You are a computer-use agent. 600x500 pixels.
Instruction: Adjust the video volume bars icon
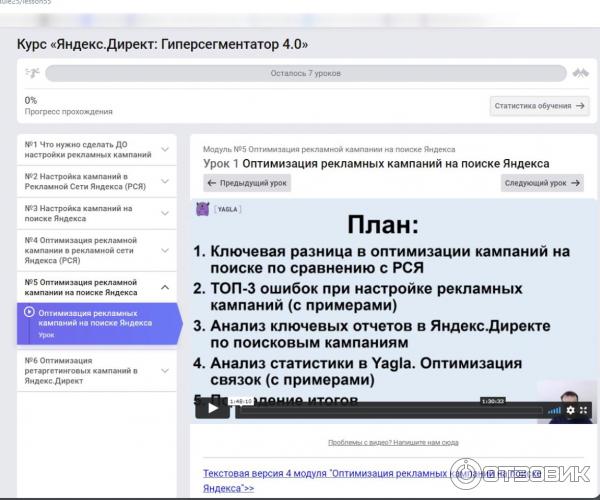tap(554, 410)
